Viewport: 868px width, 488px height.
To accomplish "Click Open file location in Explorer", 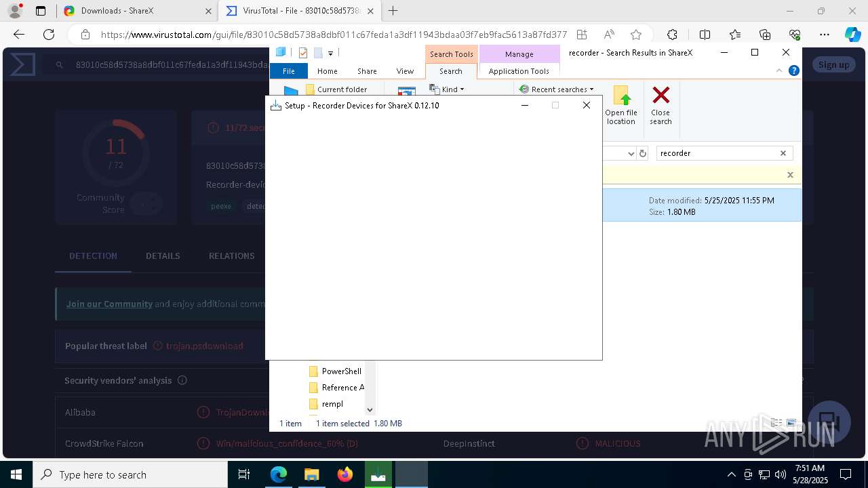I will coord(621,106).
